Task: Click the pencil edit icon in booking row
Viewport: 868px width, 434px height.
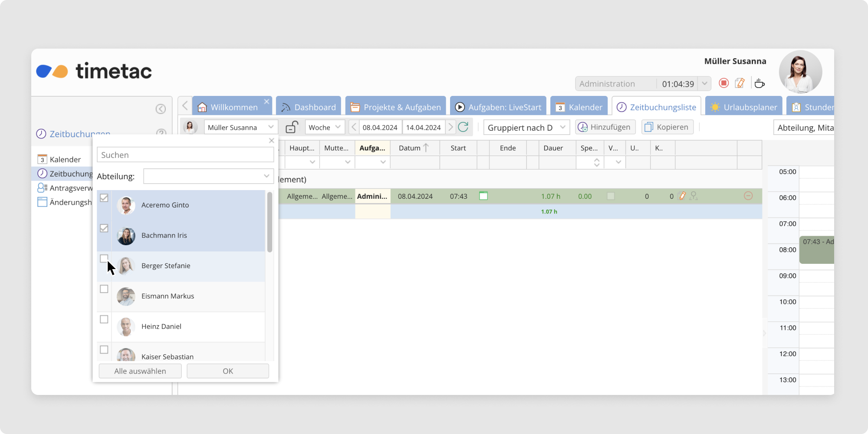Action: [682, 196]
